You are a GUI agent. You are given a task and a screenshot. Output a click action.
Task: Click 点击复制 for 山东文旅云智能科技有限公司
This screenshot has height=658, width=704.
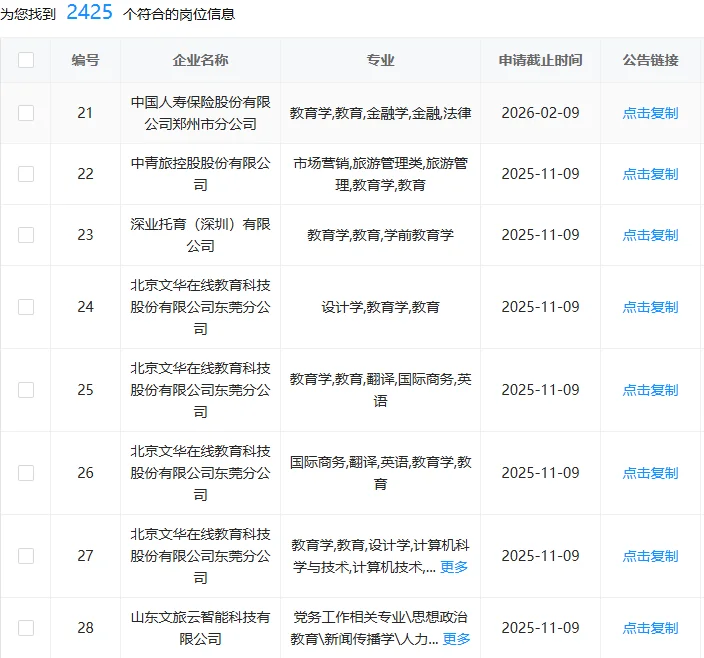click(650, 628)
